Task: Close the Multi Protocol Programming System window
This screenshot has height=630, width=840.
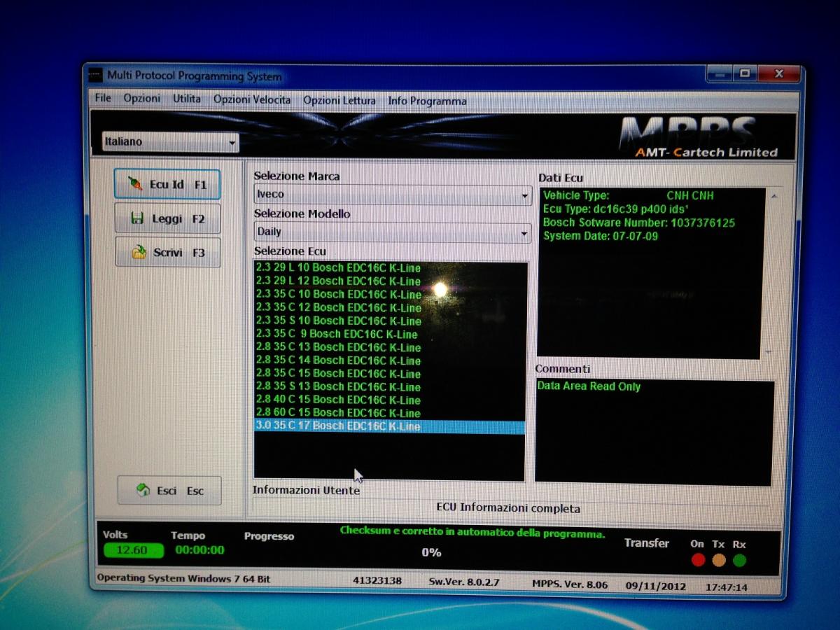Action: pyautogui.click(x=778, y=73)
